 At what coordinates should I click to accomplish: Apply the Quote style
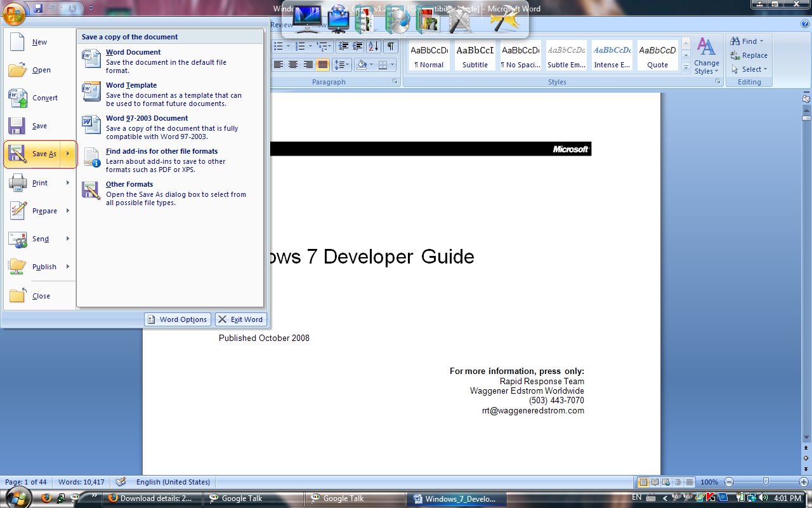tap(658, 55)
